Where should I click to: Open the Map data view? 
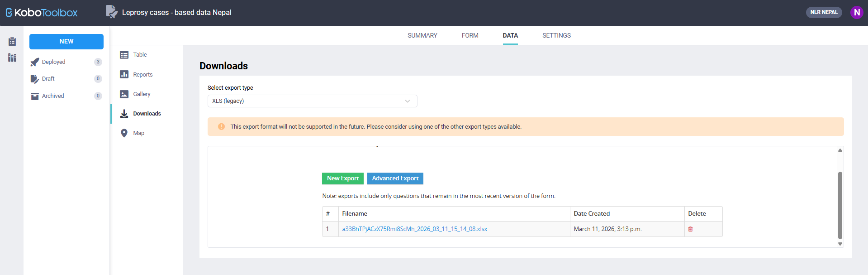coord(138,133)
